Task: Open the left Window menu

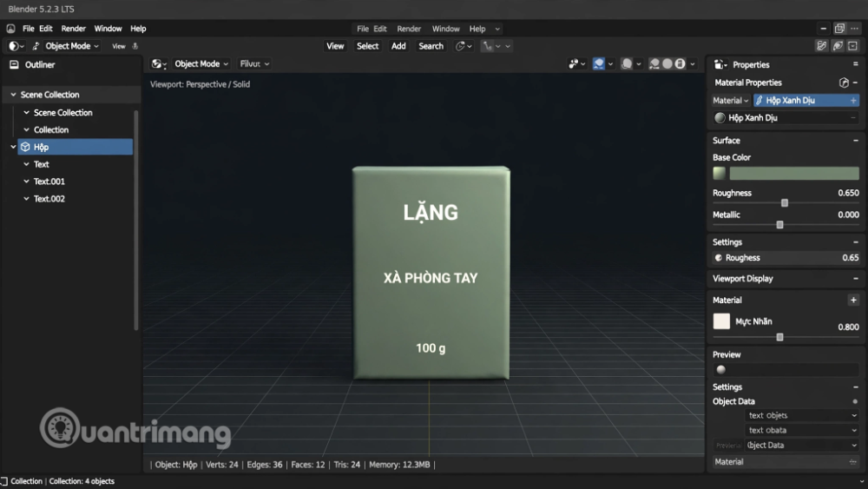Action: (108, 29)
